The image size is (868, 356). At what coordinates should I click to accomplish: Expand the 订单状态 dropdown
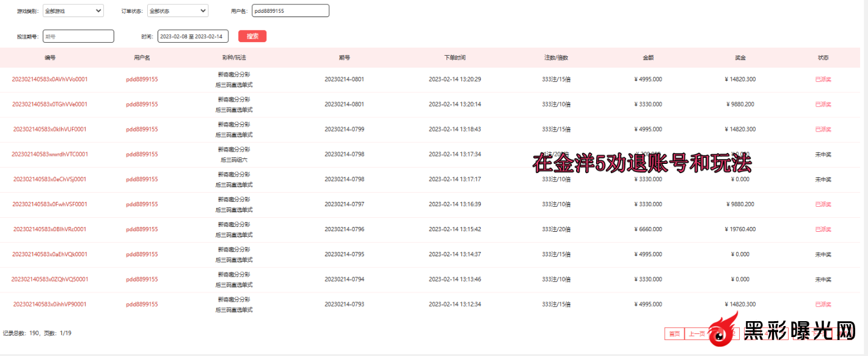tap(178, 11)
